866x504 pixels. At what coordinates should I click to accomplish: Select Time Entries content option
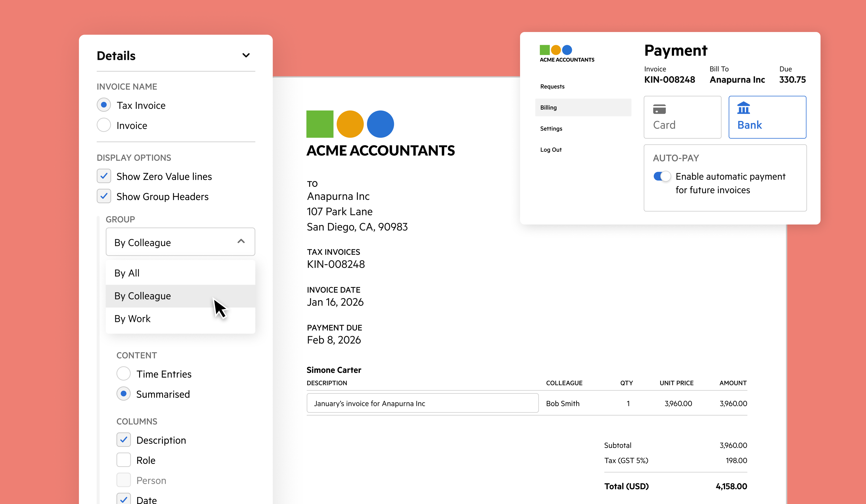pyautogui.click(x=123, y=374)
